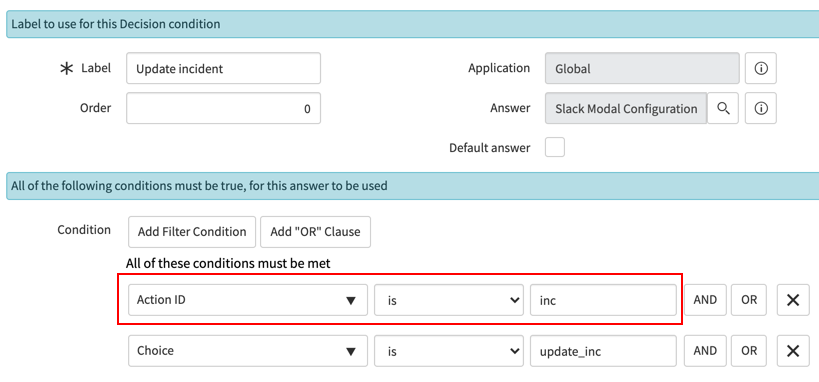This screenshot has width=819, height=382.
Task: Remove the Choice condition row
Action: coord(793,351)
